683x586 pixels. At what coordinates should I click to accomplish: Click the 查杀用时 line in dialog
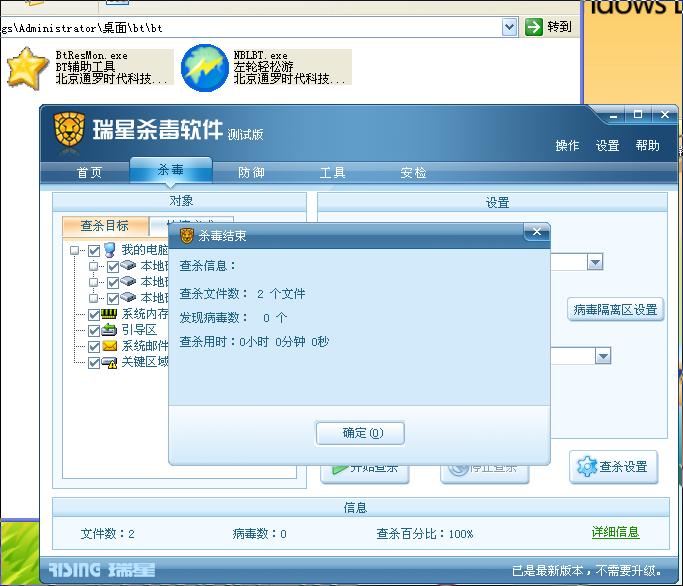(x=254, y=342)
